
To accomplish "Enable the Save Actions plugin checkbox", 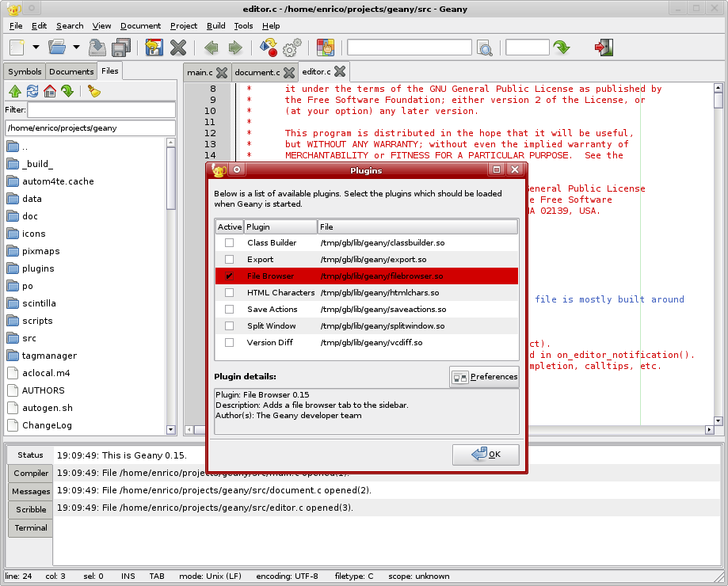I will click(x=230, y=309).
